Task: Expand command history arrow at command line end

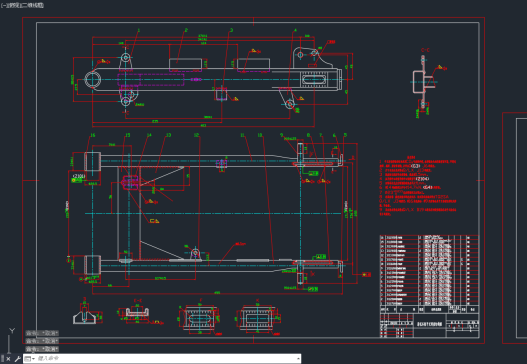Action: pyautogui.click(x=298, y=359)
